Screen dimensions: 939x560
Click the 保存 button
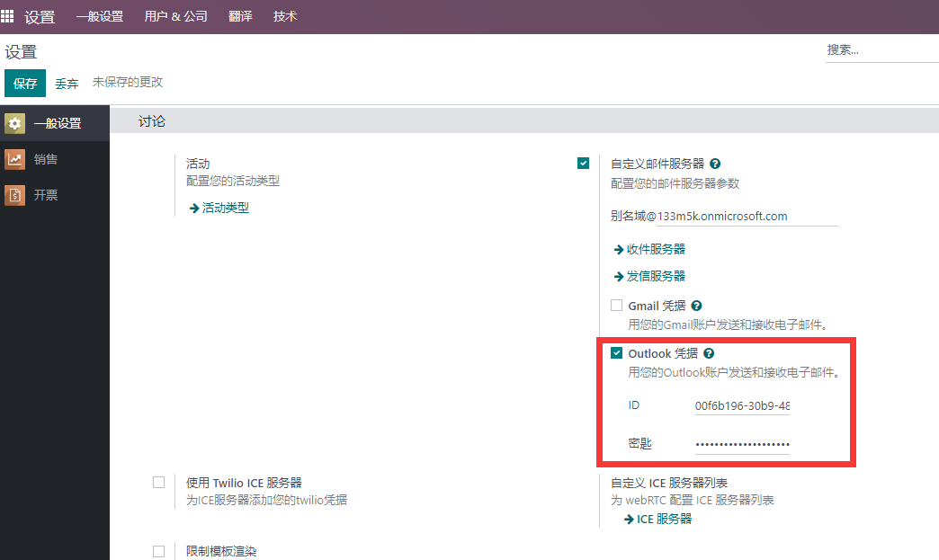(25, 84)
